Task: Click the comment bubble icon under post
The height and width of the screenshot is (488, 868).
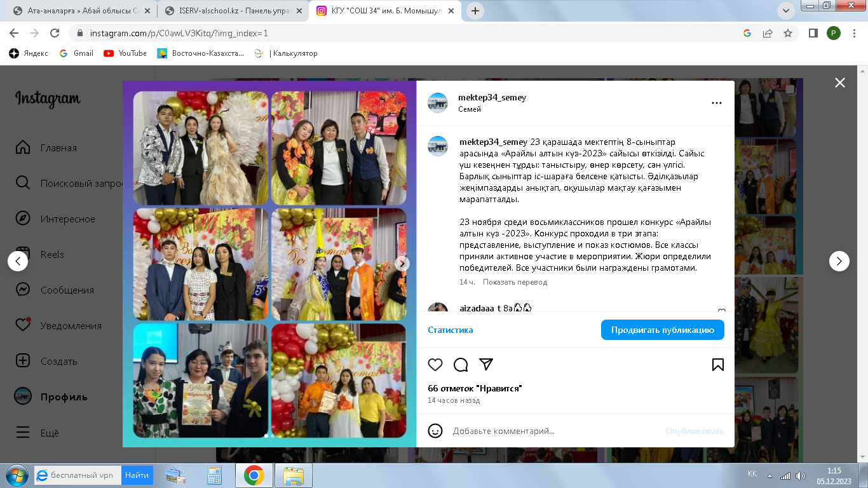Action: [461, 365]
